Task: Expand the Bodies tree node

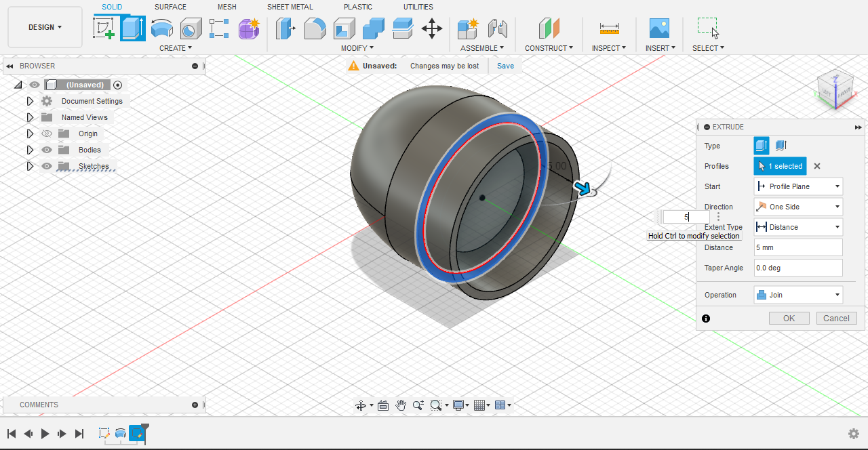Action: 30,150
